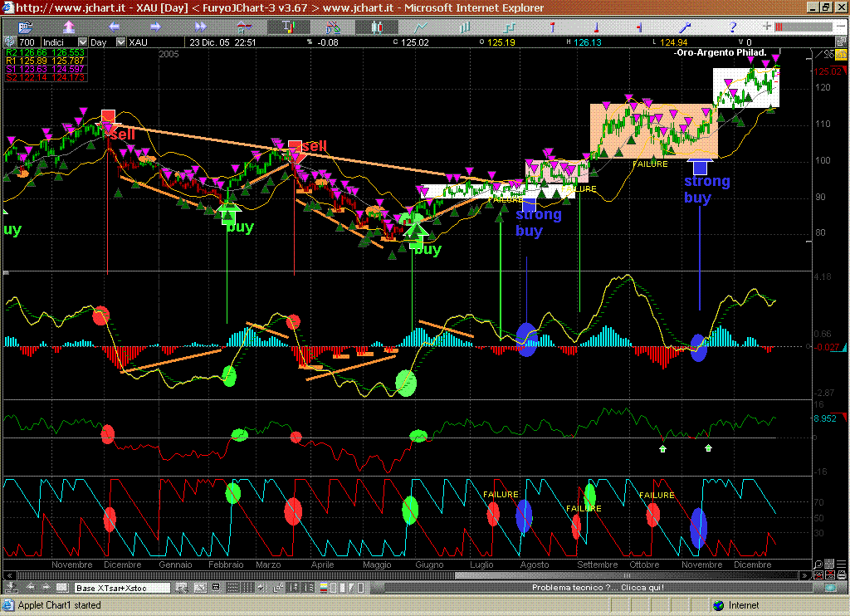Screen dimensions: 850x616
Task: Click the open file folder icon
Action: pyautogui.click(x=25, y=27)
